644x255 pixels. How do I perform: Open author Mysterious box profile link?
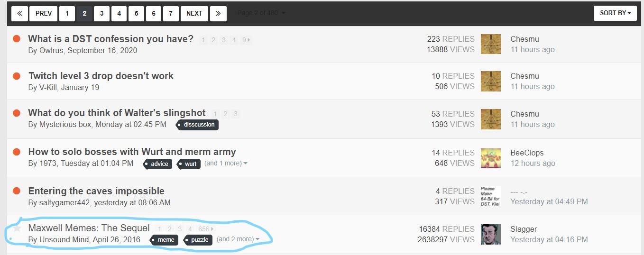pos(65,124)
